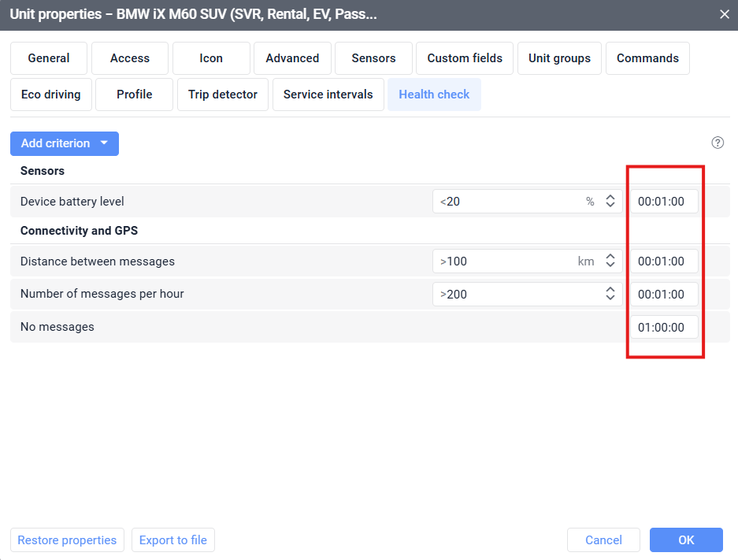Click the help question mark icon

[718, 143]
